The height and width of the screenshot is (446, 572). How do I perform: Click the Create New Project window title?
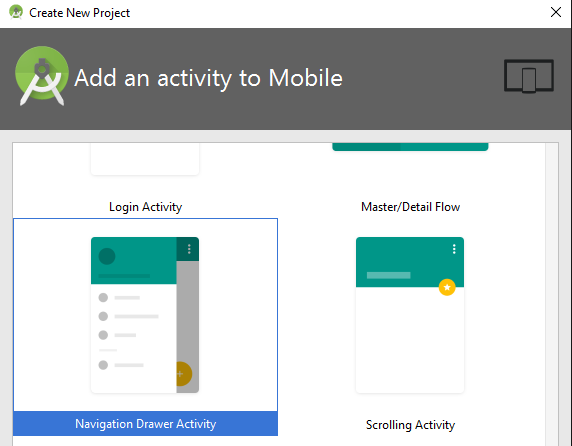coord(80,13)
